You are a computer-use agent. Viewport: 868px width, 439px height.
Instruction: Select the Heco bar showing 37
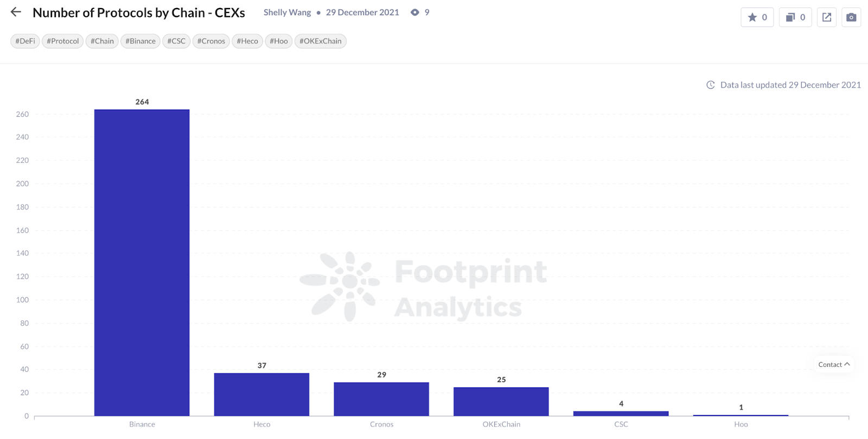click(x=262, y=395)
